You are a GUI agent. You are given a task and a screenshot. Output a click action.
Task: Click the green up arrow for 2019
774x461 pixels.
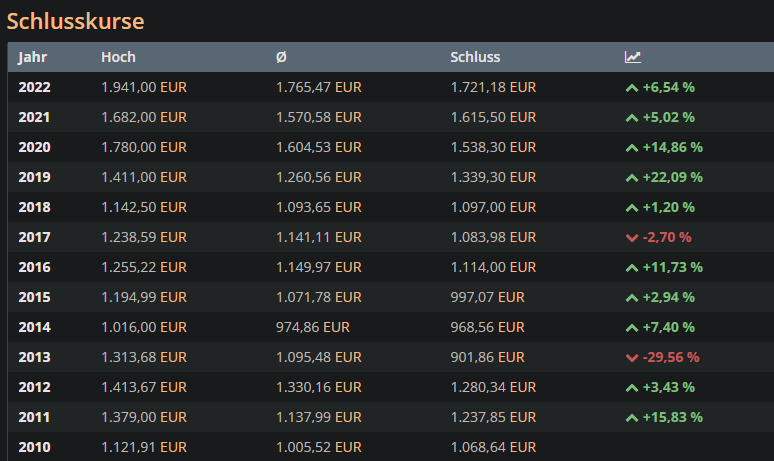coord(631,178)
